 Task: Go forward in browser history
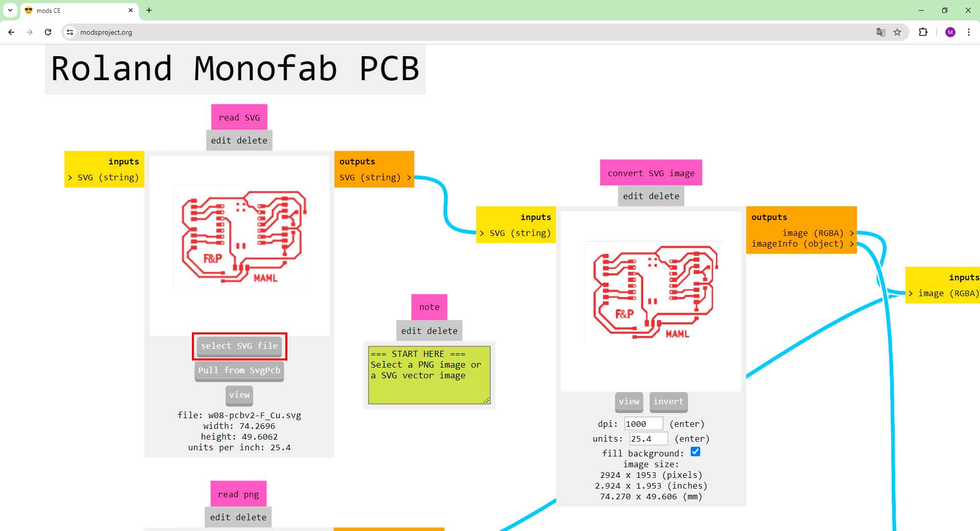[x=30, y=32]
